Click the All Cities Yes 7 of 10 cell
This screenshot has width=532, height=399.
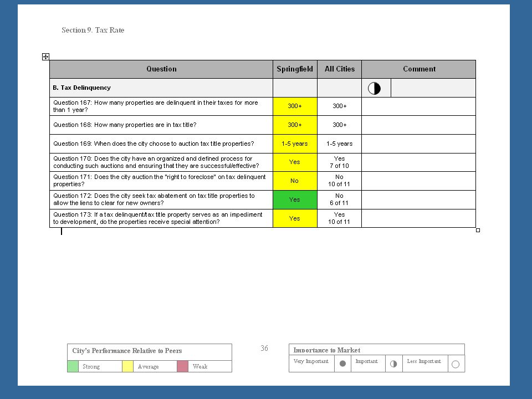pyautogui.click(x=339, y=162)
